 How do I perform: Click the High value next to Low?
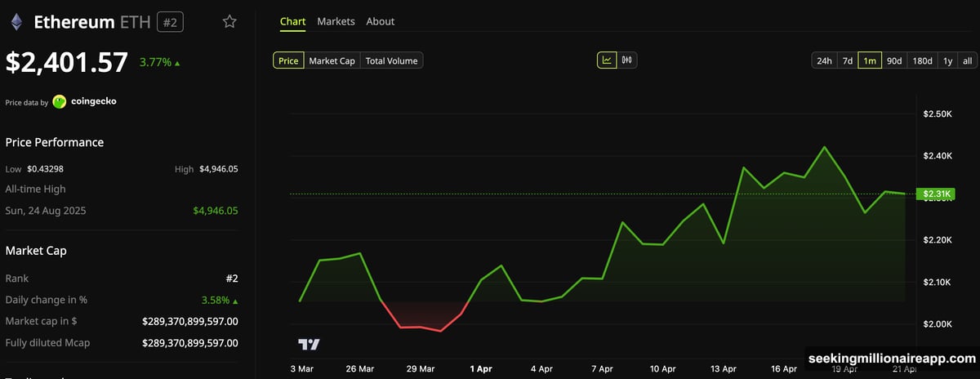(x=217, y=169)
